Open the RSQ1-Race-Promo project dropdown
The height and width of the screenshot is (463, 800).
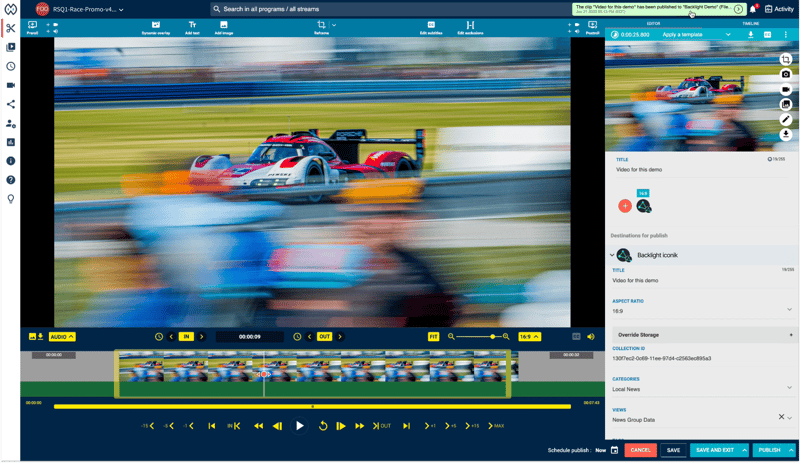[88, 9]
